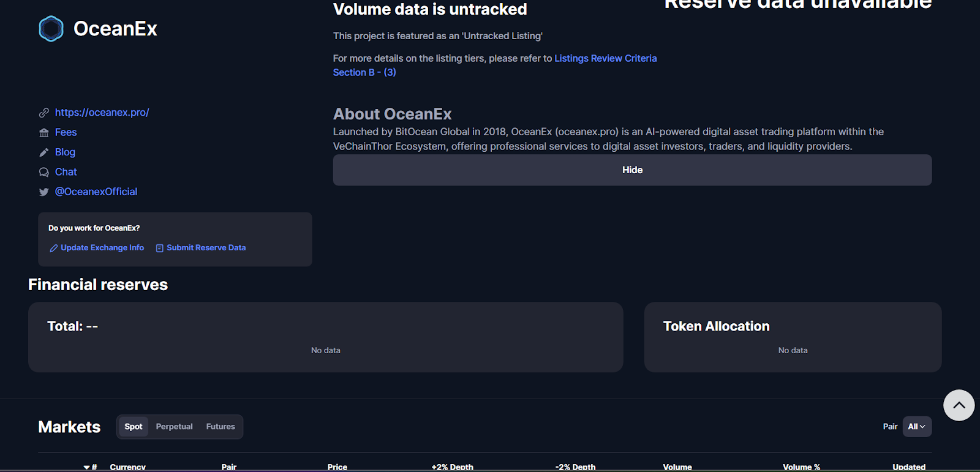The image size is (980, 472).
Task: Click the Volume data is untracked heading
Action: 430,9
